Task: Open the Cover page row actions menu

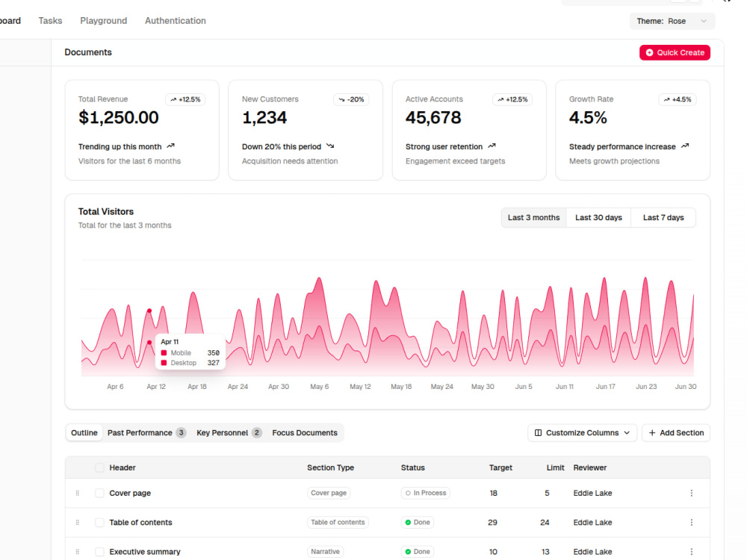Action: tap(691, 494)
